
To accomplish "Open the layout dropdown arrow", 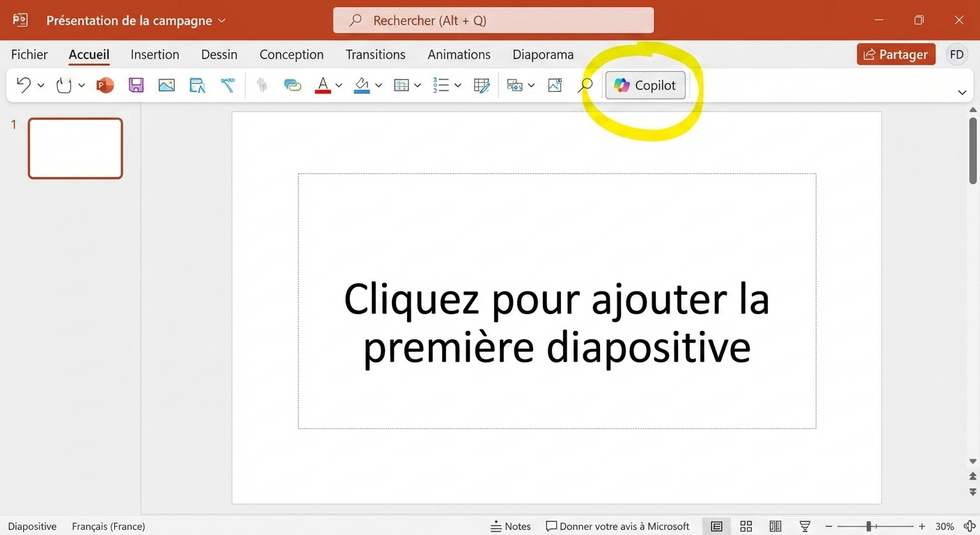I will click(x=418, y=86).
